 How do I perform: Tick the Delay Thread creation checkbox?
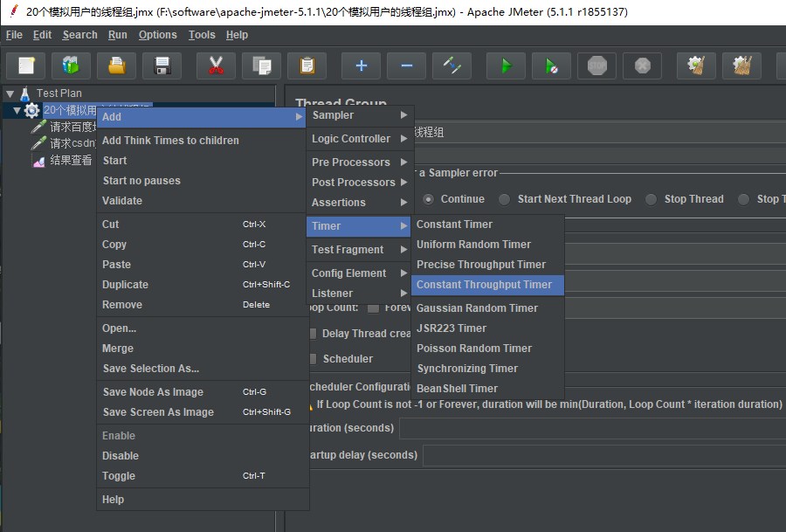[x=313, y=334]
